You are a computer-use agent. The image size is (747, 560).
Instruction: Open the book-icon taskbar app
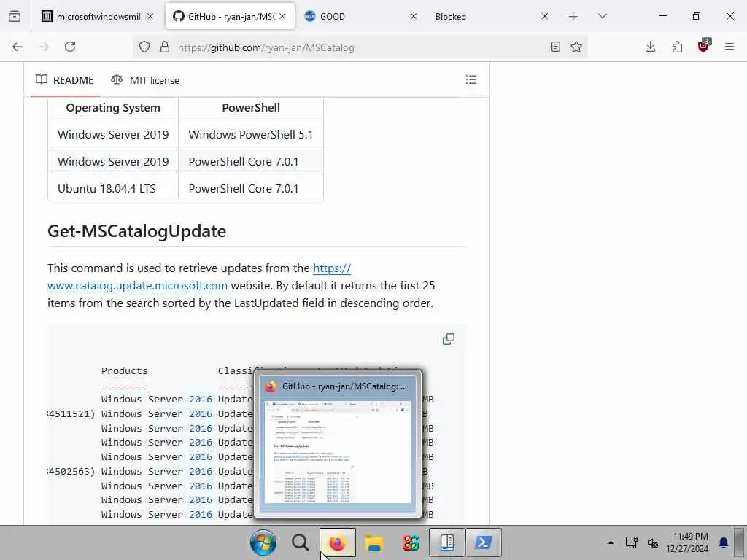[447, 542]
